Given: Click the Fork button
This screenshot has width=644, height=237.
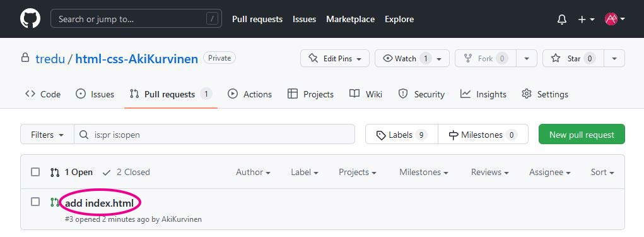Looking at the screenshot, I should [486, 58].
